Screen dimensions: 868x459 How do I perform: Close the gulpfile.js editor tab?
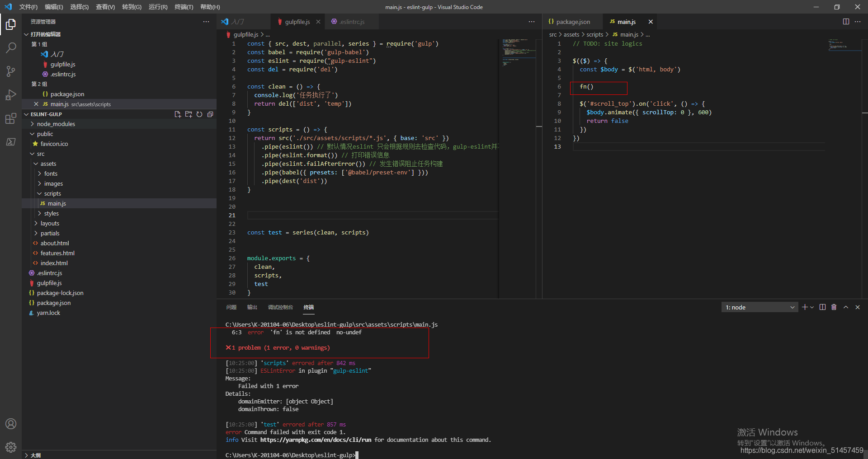pyautogui.click(x=318, y=22)
